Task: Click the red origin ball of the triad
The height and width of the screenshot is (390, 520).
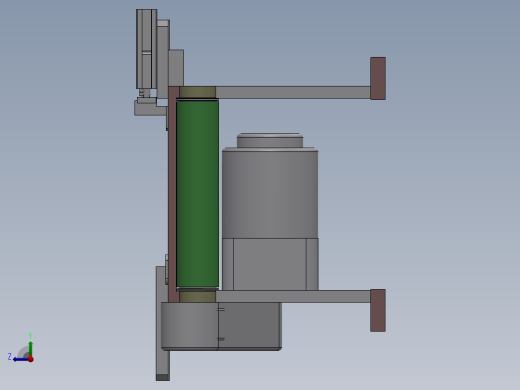Action: click(31, 359)
